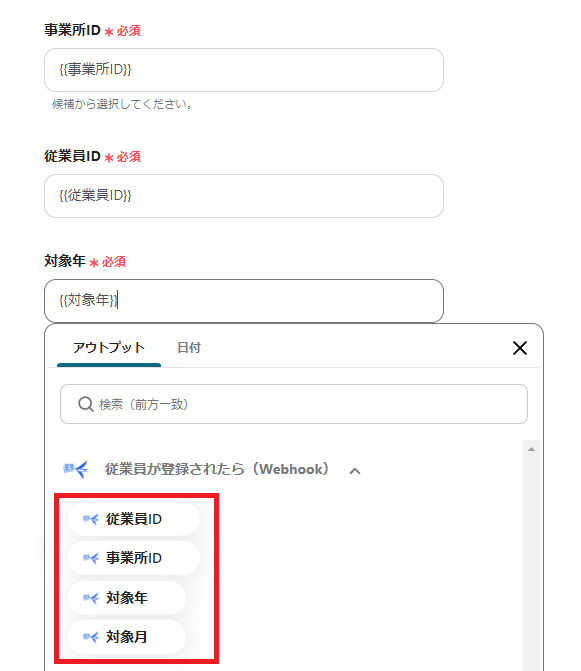Click the 従業員ID input field
Image resolution: width=581 pixels, height=671 pixels.
coord(244,196)
